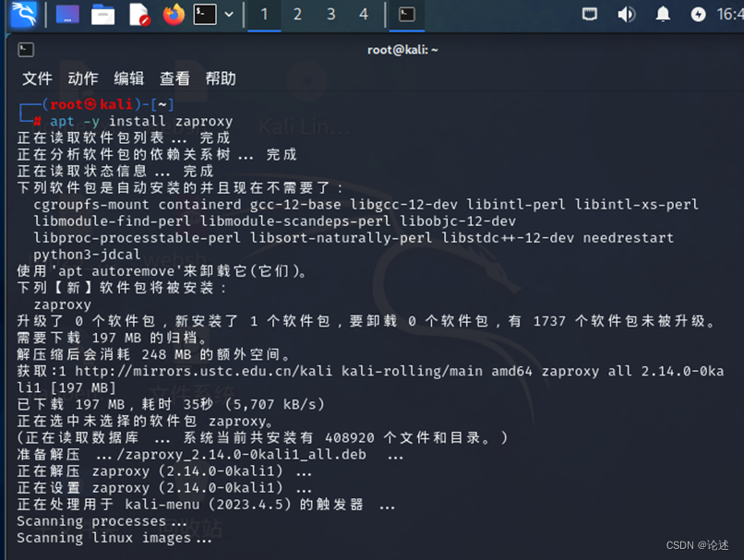Viewport: 744px width, 560px height.
Task: Click the standalone 'zaproxy' new-package line
Action: [62, 304]
